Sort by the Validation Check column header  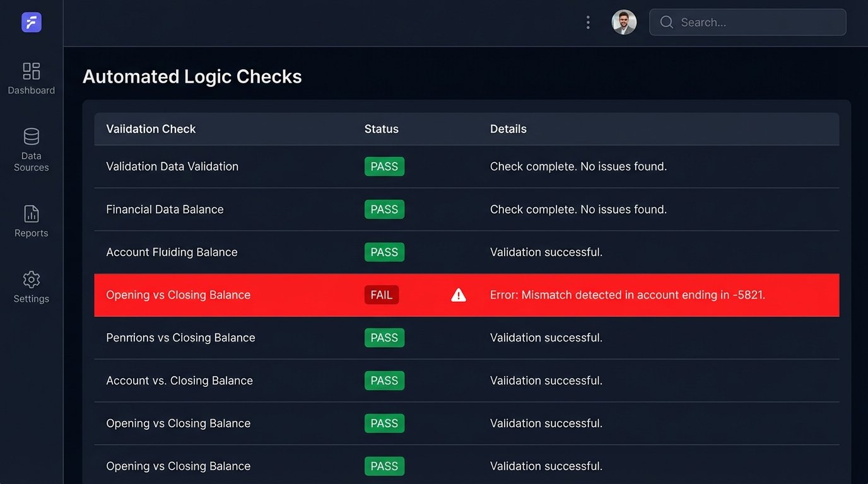[151, 129]
